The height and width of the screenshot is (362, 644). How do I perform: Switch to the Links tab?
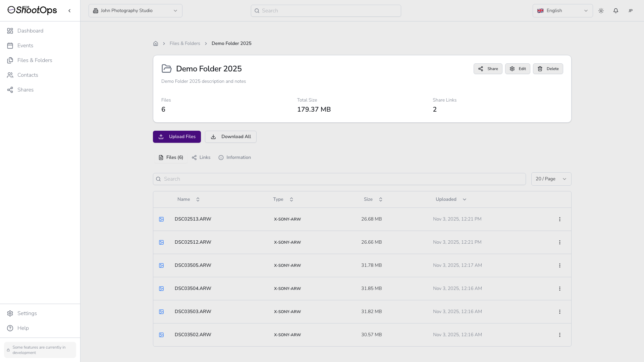pyautogui.click(x=201, y=158)
